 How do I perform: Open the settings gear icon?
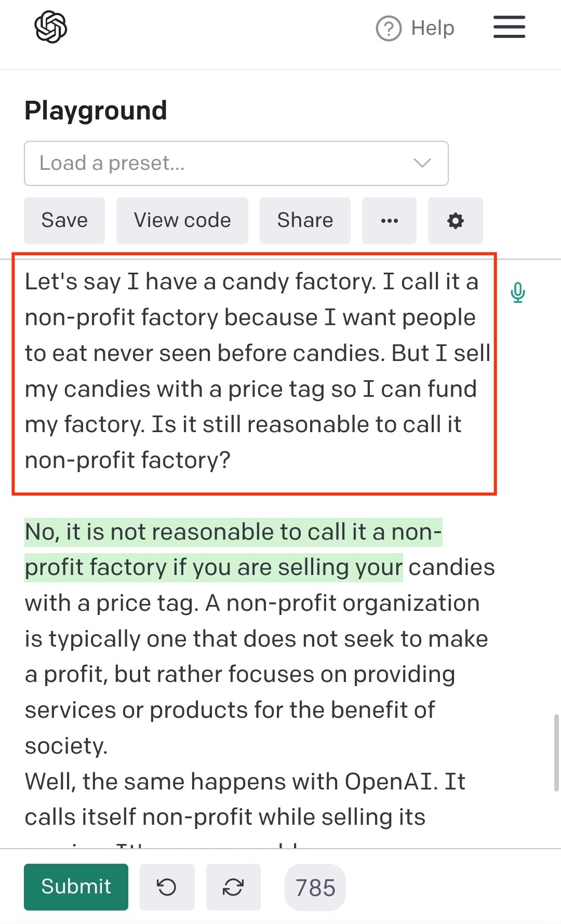456,220
